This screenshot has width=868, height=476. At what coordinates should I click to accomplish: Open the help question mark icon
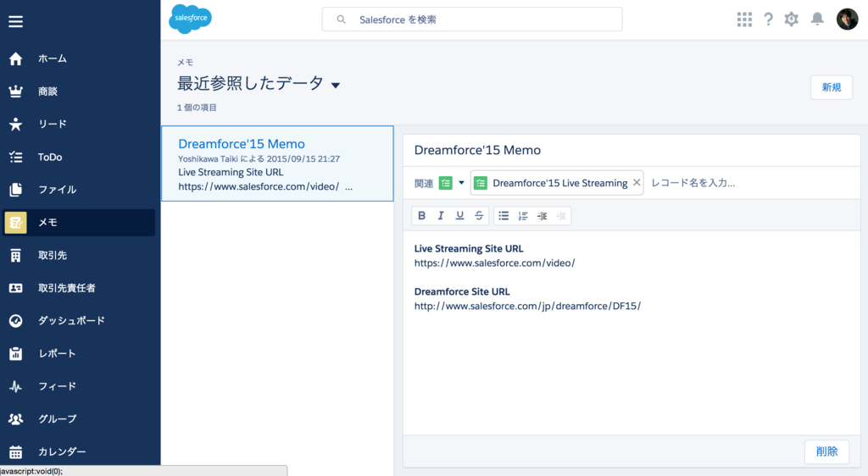(x=768, y=19)
